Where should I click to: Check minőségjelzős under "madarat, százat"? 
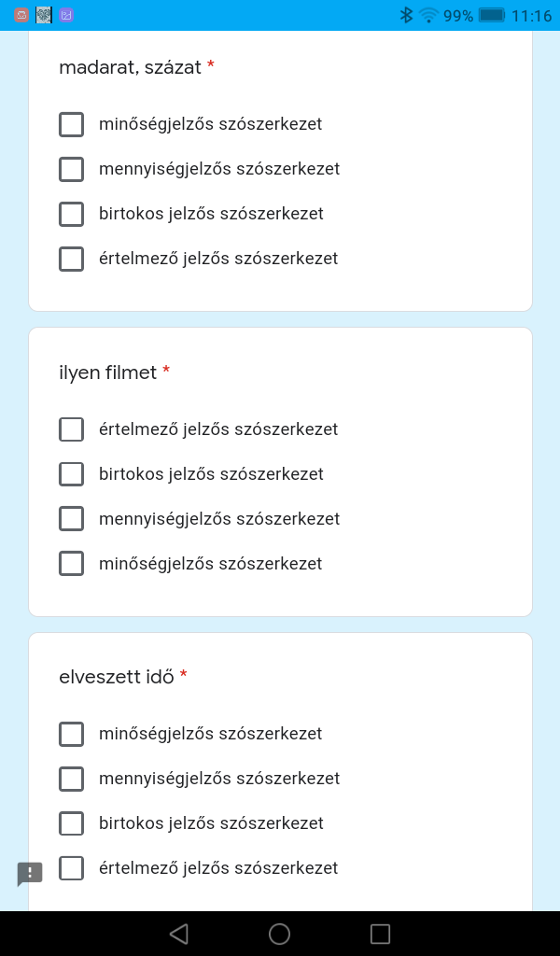tap(72, 124)
